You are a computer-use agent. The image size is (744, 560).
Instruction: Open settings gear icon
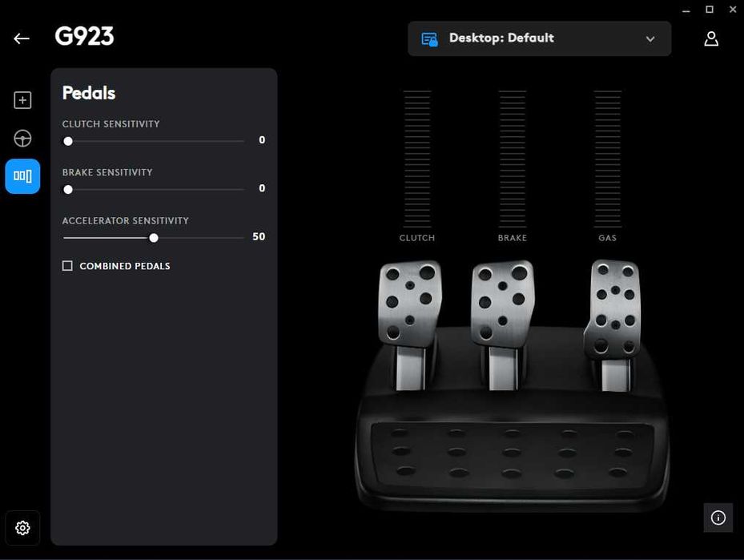click(22, 528)
